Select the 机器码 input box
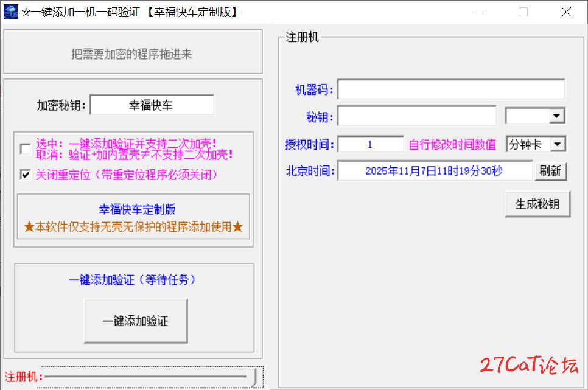 [x=450, y=89]
